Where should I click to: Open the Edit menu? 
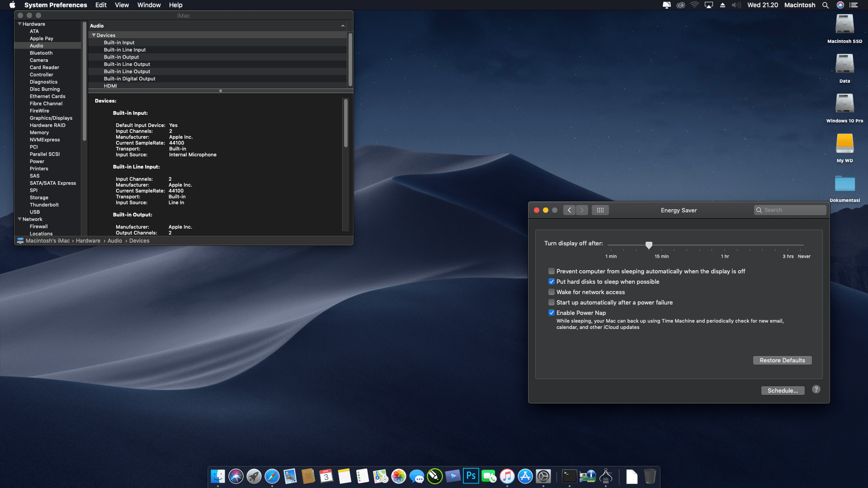point(101,5)
